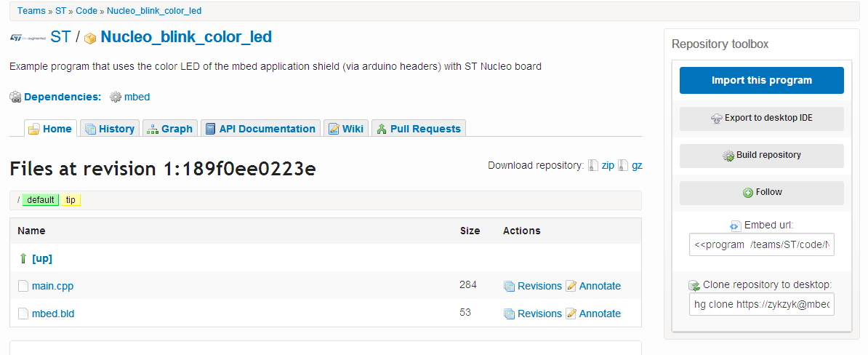This screenshot has width=868, height=355.
Task: Go to Teams in the breadcrumb
Action: point(31,10)
